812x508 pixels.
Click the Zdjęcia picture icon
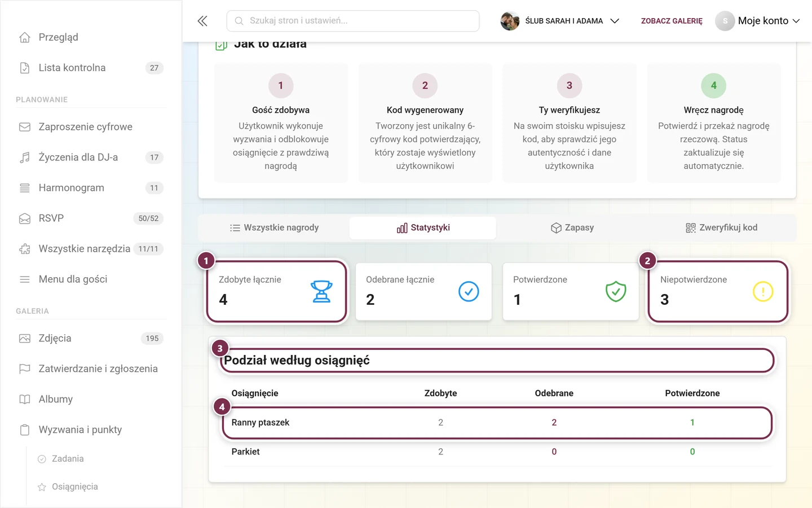[25, 339]
